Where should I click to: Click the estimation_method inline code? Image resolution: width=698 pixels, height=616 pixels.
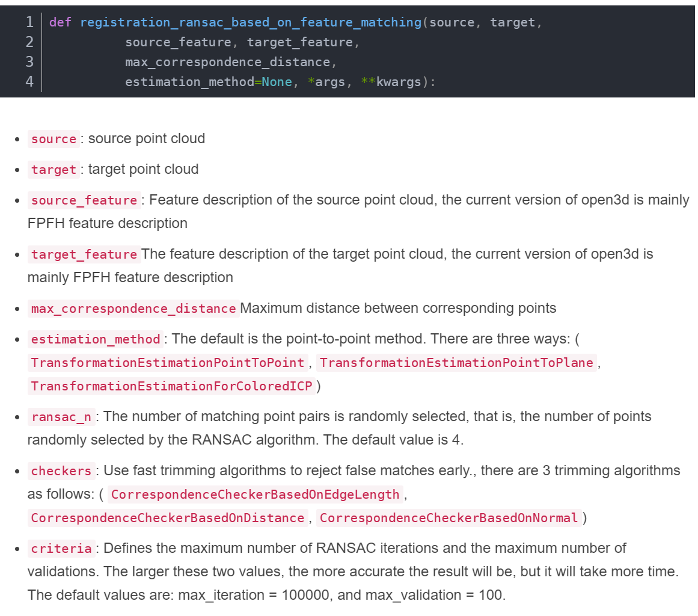94,339
